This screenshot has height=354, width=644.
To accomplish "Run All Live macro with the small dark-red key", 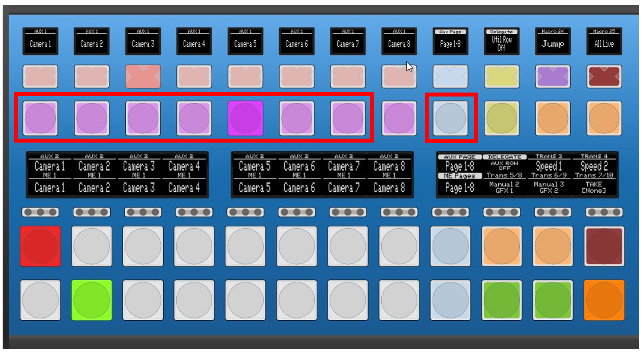I will click(x=604, y=77).
